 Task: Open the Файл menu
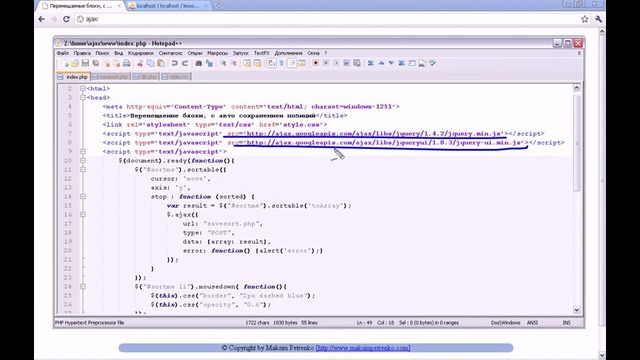point(63,53)
